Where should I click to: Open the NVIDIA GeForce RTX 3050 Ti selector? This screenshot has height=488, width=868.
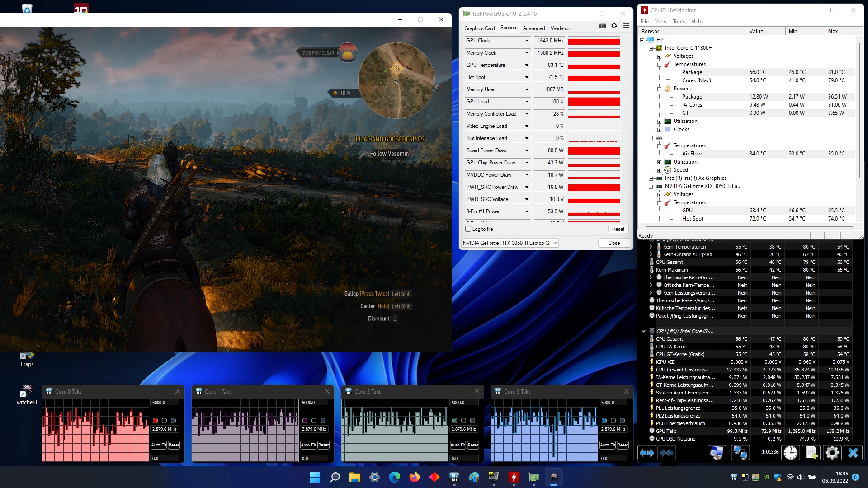coord(509,243)
